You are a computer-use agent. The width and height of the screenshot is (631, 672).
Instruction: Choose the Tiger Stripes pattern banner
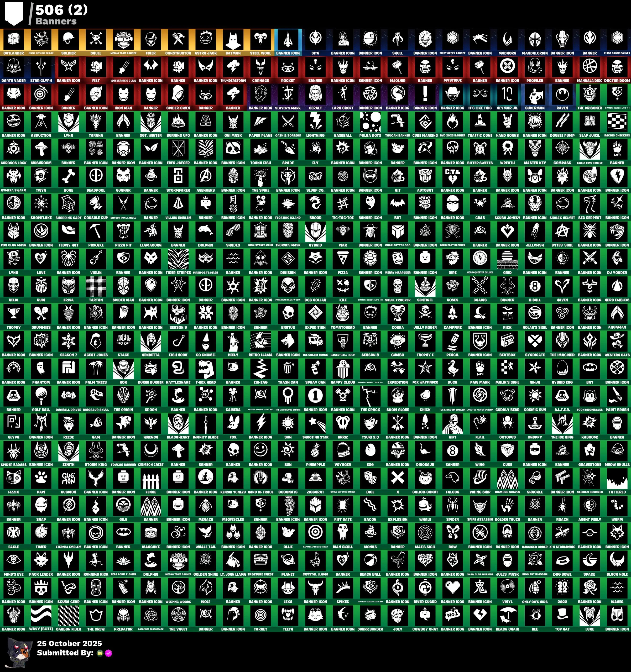pos(178,259)
